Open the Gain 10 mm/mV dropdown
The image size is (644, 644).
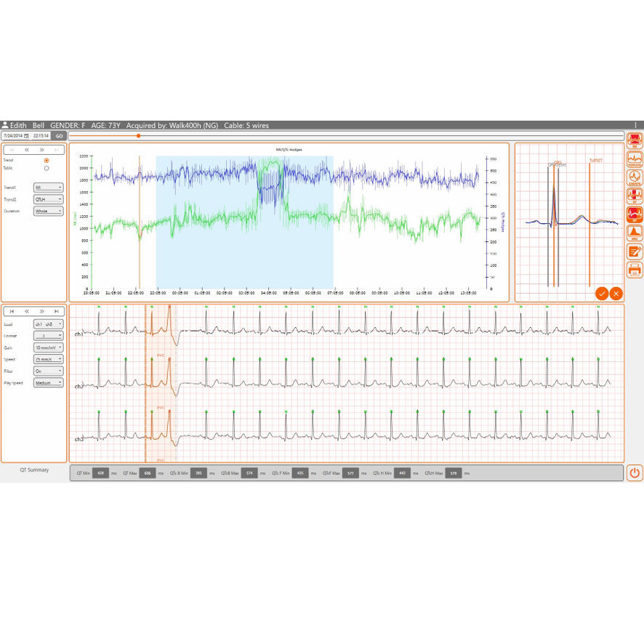coord(47,347)
